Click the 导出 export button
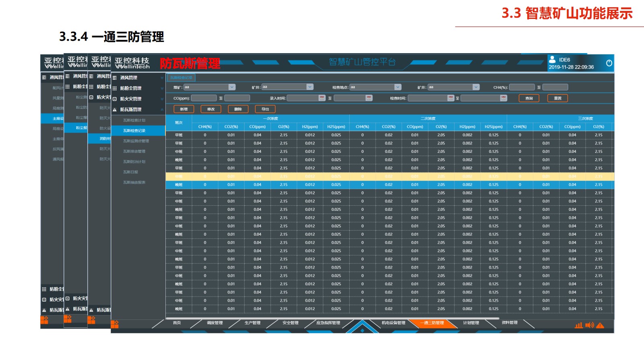 coord(265,109)
